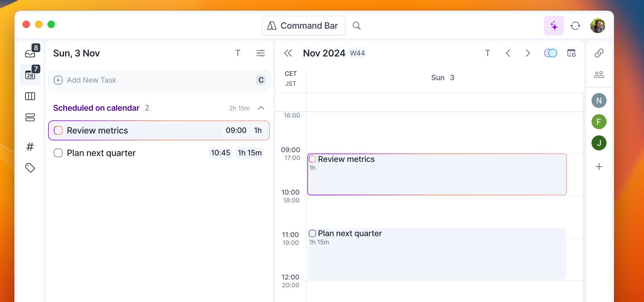Select the hashtag projects icon in sidebar
644x302 pixels.
click(30, 146)
